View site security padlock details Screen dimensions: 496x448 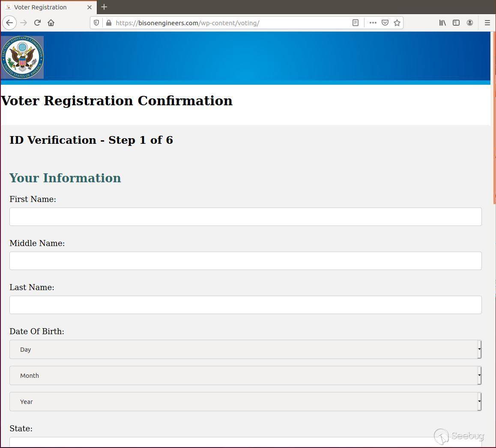coord(108,23)
